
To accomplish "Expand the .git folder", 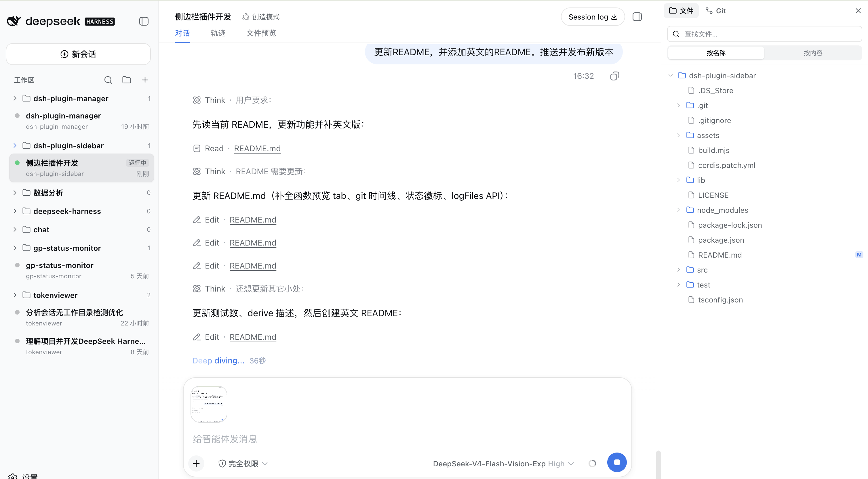I will click(678, 105).
